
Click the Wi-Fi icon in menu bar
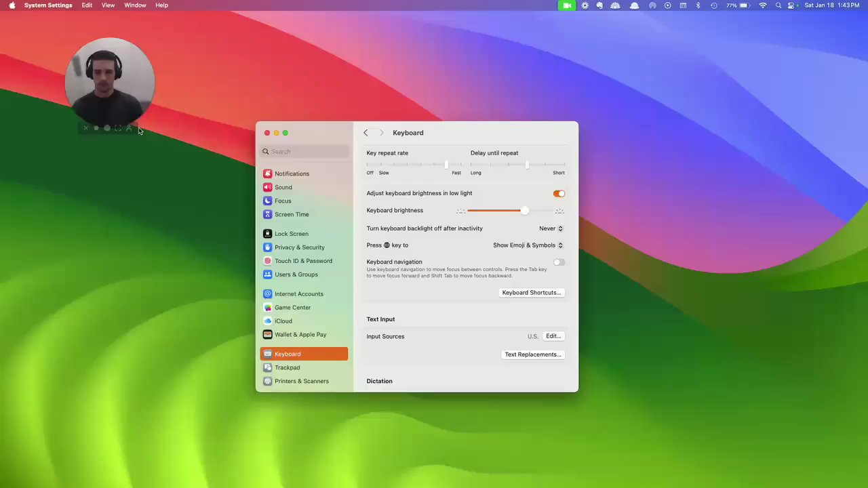click(x=763, y=5)
